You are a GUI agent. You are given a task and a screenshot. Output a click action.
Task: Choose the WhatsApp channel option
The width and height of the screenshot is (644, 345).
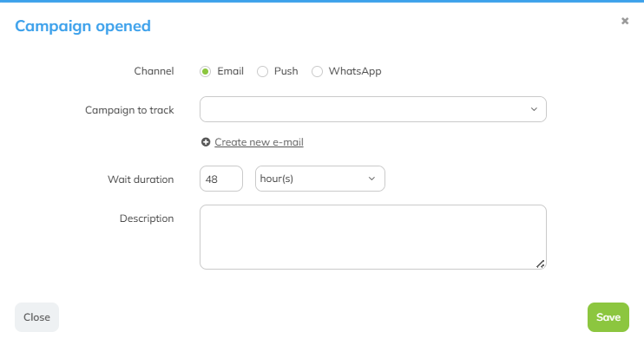point(317,71)
